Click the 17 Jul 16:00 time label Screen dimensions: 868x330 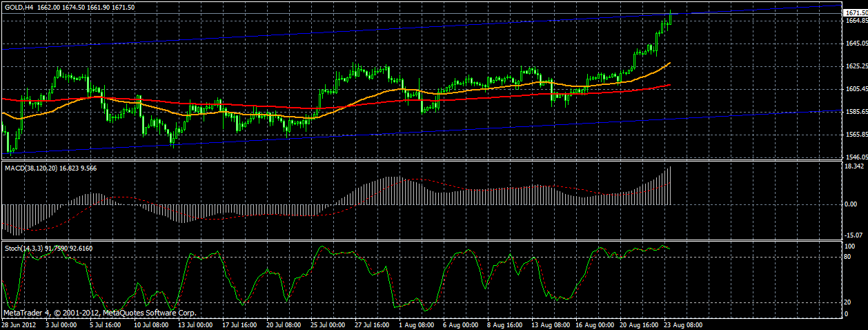pos(239,323)
